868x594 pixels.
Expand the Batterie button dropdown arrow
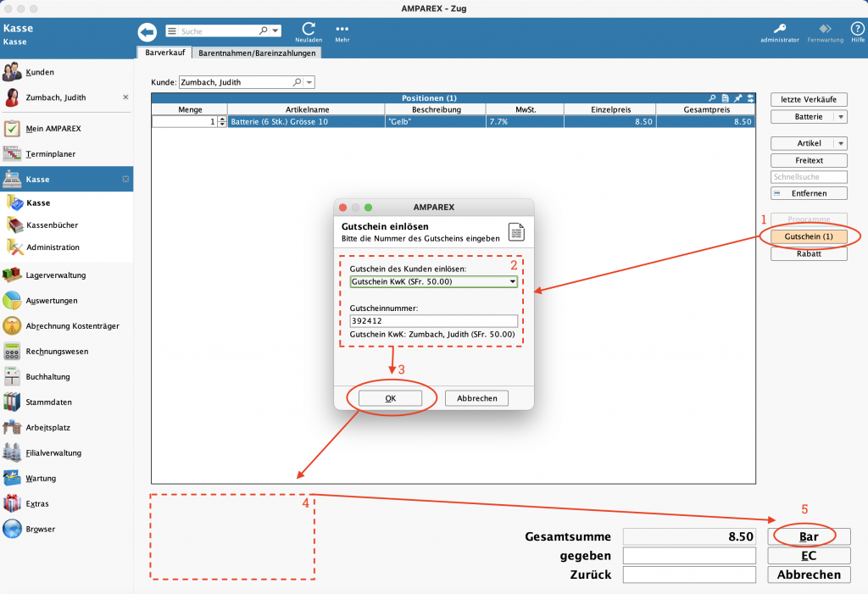[839, 117]
